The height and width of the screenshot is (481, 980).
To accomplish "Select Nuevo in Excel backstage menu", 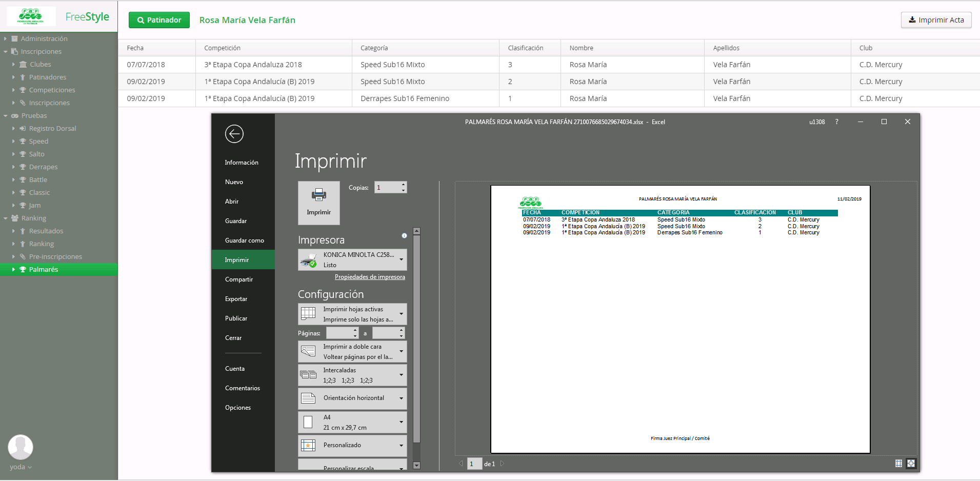I will pos(234,182).
